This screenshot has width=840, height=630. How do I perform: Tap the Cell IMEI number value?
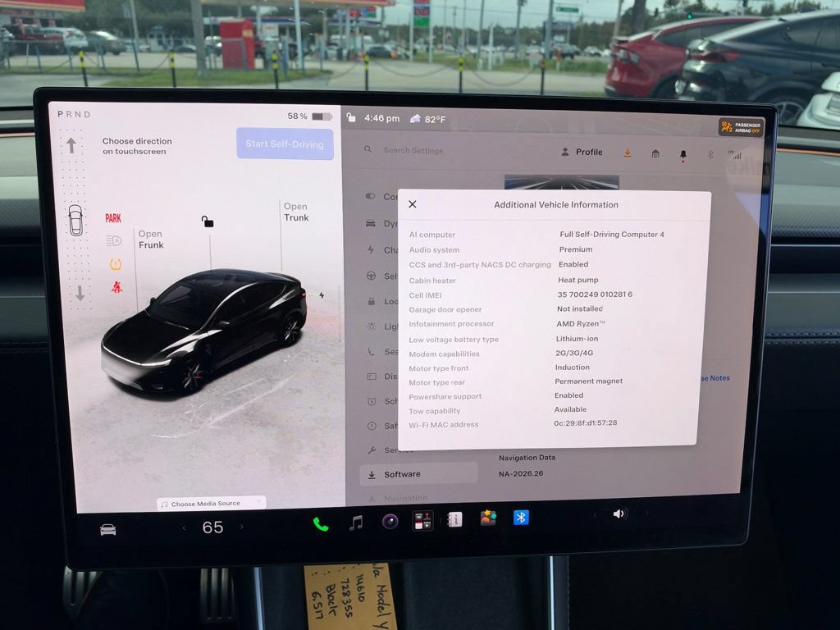(x=595, y=294)
